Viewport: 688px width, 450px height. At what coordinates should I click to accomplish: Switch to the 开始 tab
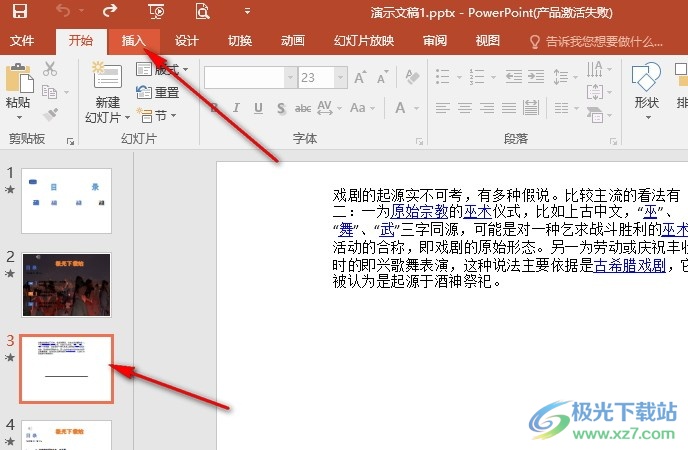click(81, 41)
